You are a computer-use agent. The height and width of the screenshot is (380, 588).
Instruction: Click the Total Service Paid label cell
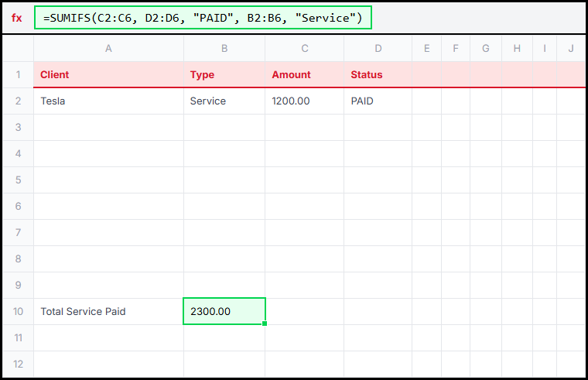pyautogui.click(x=108, y=311)
